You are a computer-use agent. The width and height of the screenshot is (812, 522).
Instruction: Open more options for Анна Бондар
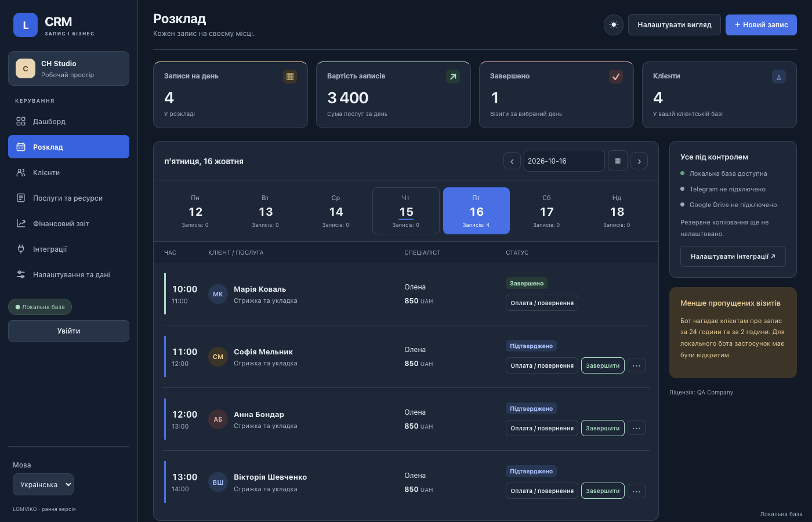(x=636, y=428)
